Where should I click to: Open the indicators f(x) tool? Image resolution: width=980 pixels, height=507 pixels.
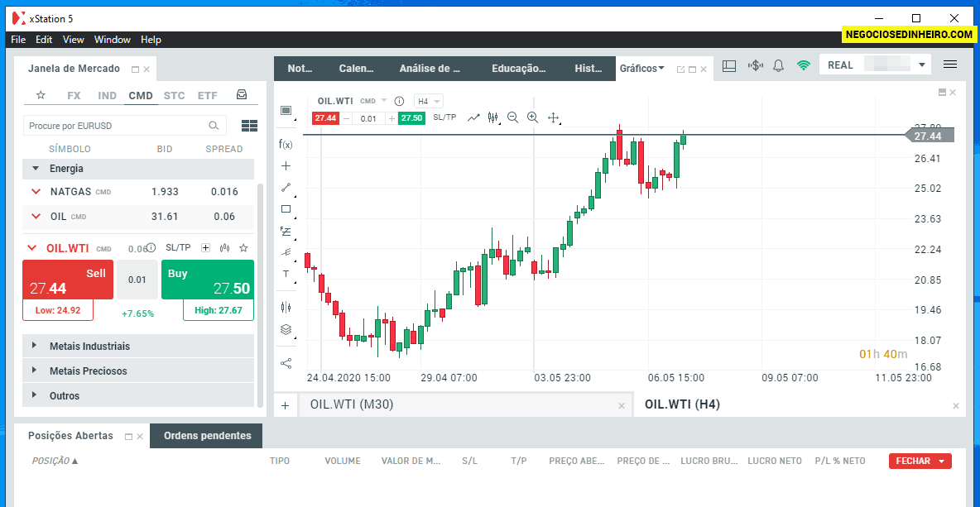click(x=286, y=145)
